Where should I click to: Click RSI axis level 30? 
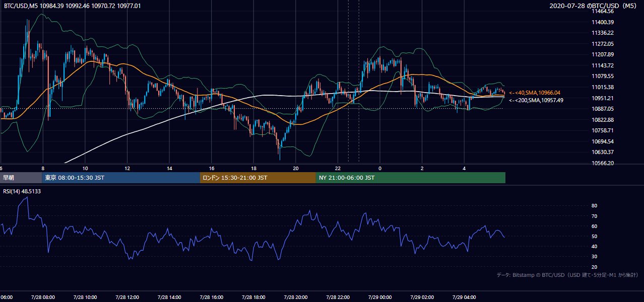tap(594, 257)
